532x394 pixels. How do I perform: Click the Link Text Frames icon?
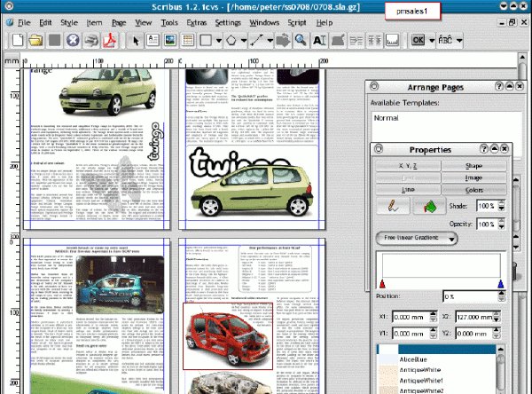click(x=356, y=40)
